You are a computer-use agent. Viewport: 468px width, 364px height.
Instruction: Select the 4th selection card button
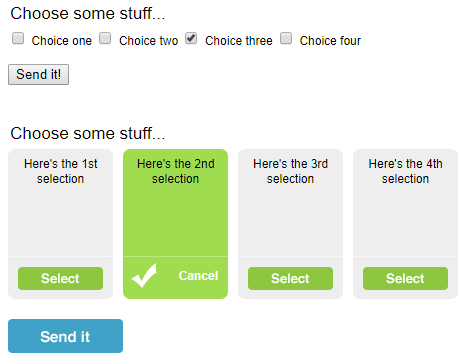coord(405,278)
